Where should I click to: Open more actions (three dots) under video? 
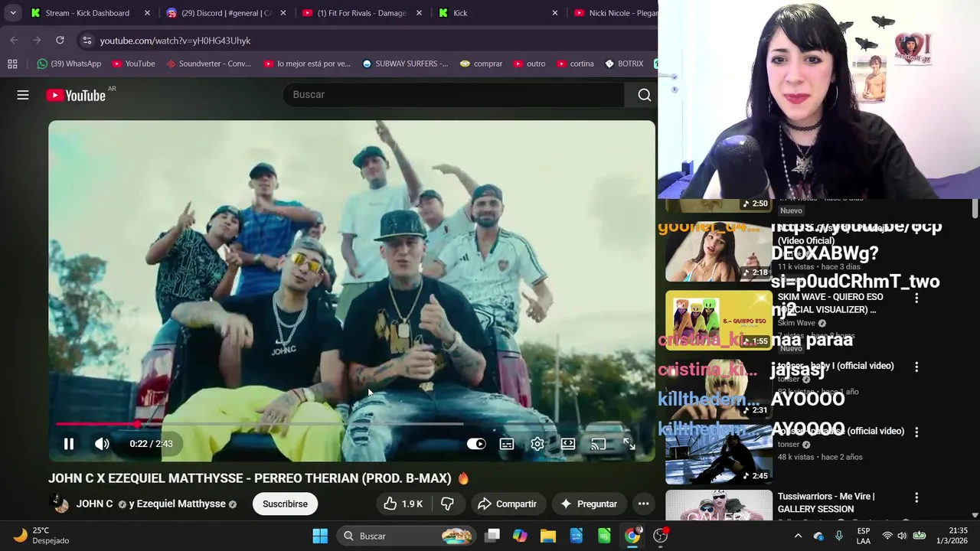point(643,504)
